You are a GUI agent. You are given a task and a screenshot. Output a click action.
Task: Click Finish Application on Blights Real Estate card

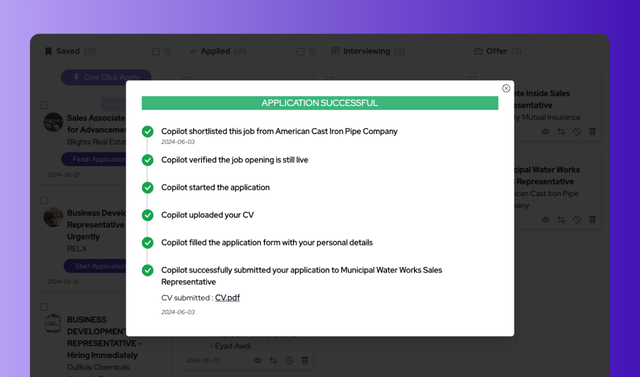94,159
